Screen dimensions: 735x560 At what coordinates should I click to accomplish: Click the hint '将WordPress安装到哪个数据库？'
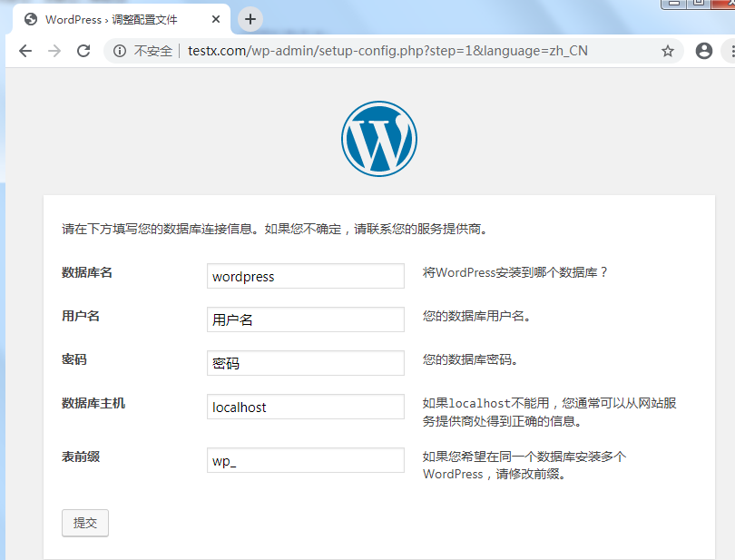[x=515, y=272]
